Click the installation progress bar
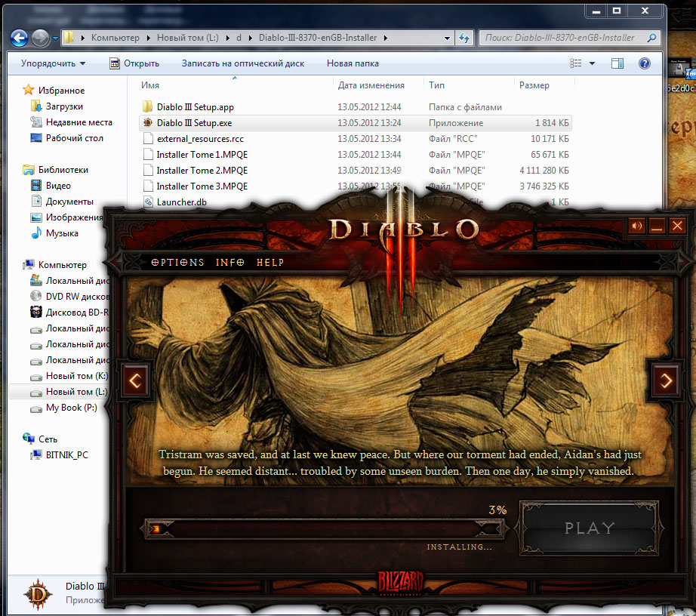The width and height of the screenshot is (696, 616). [x=325, y=528]
